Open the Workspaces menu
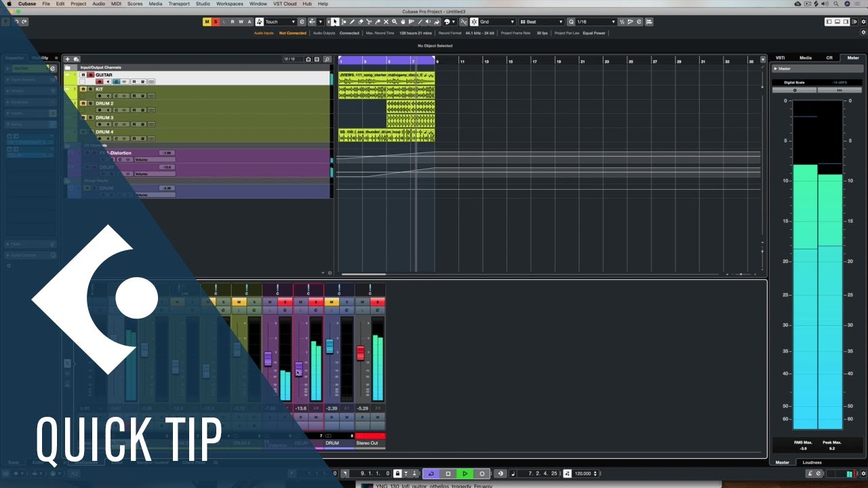 click(x=230, y=3)
